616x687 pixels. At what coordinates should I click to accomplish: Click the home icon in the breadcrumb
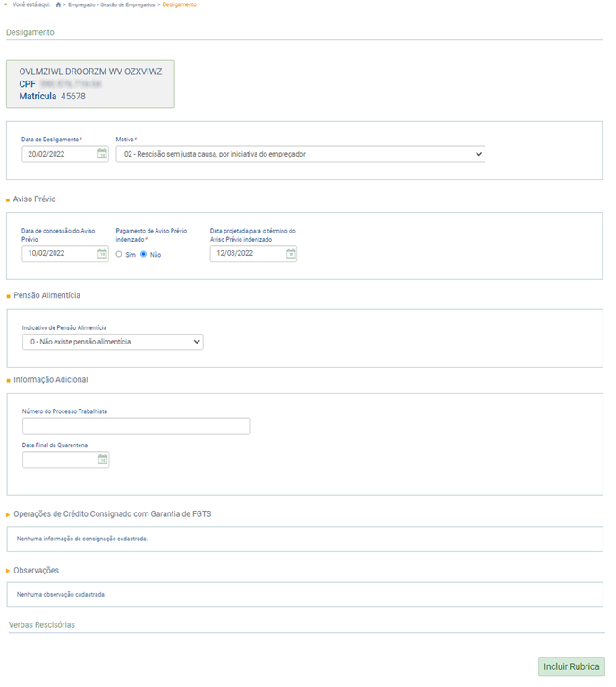[58, 5]
